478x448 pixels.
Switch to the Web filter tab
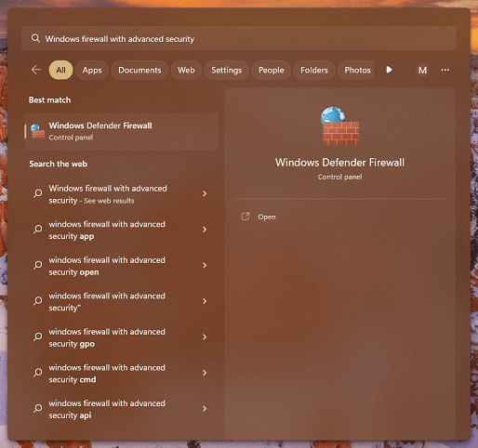186,70
